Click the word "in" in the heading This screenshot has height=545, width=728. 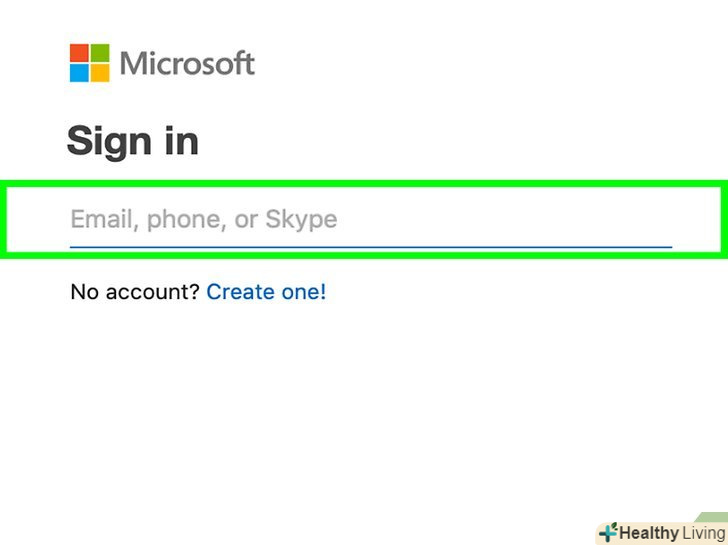point(182,141)
